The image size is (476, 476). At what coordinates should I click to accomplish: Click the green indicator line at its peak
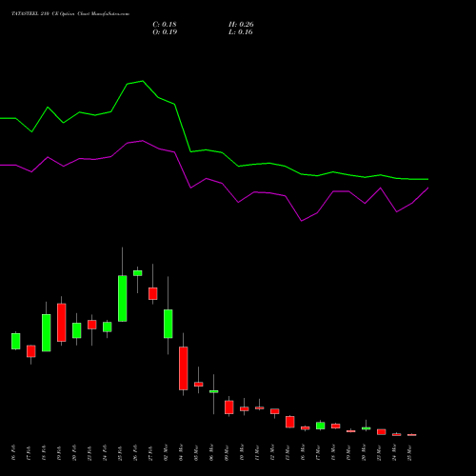tap(143, 81)
